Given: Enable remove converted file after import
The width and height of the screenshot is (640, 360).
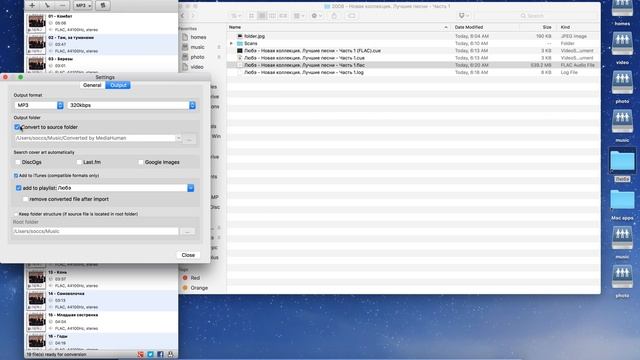Looking at the screenshot, I should click(25, 200).
